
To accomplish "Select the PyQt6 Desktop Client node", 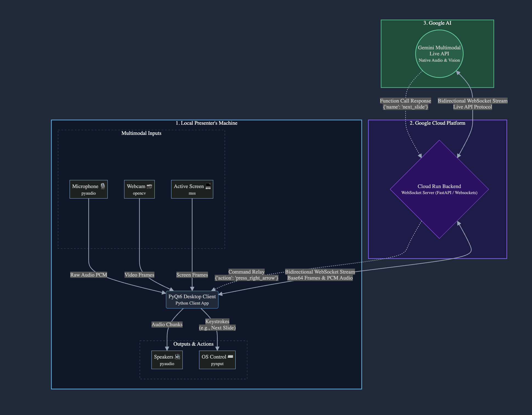I will (x=192, y=299).
